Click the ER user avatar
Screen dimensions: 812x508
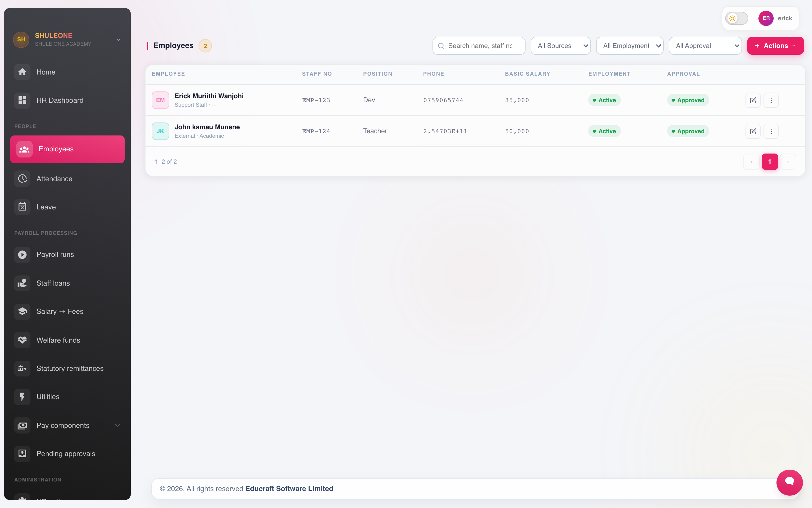pyautogui.click(x=766, y=18)
